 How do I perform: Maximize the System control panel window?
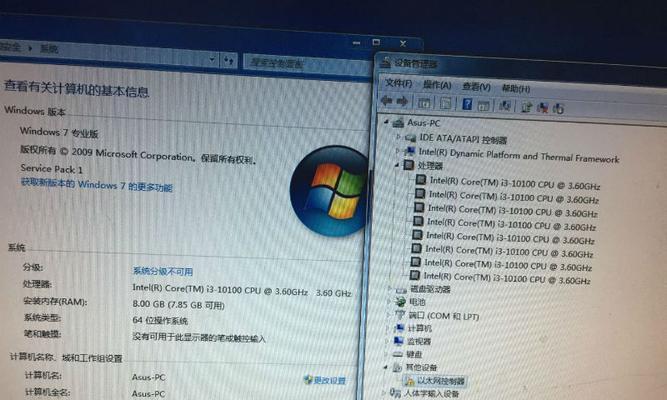pyautogui.click(x=376, y=42)
